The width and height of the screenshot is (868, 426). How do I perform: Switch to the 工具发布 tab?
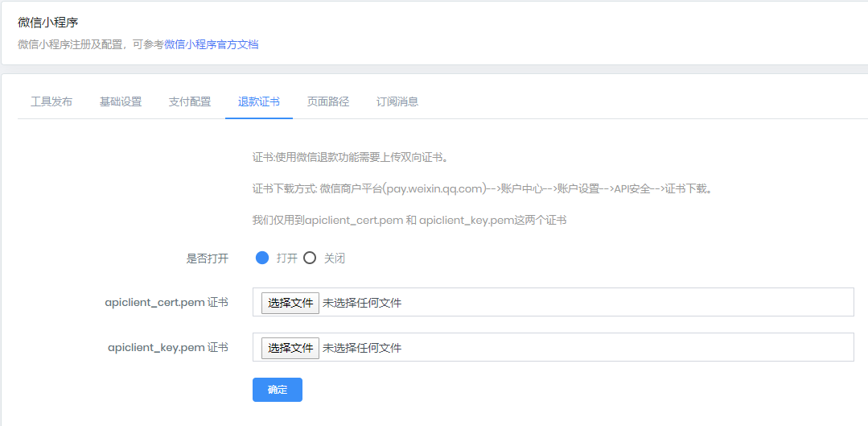(51, 101)
